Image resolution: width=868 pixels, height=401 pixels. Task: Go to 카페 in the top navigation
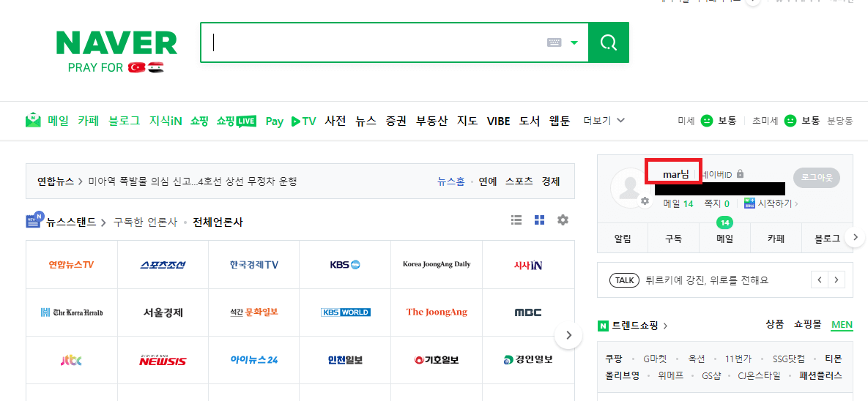pos(89,121)
